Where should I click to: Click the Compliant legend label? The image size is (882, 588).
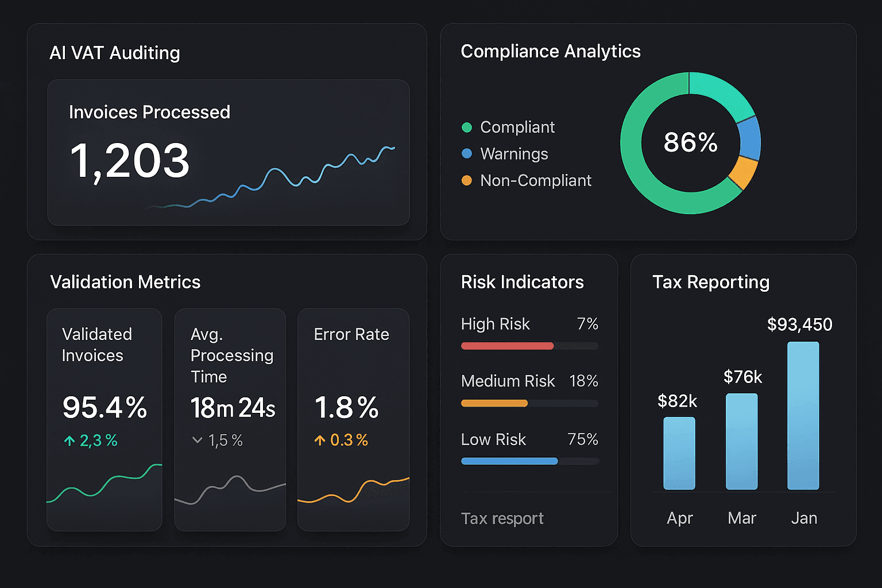(517, 127)
